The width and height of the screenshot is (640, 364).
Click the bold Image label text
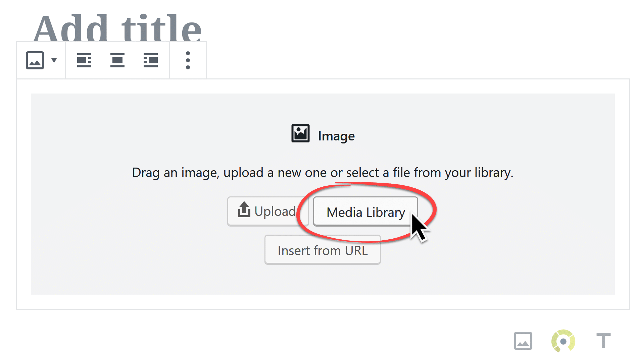point(336,136)
